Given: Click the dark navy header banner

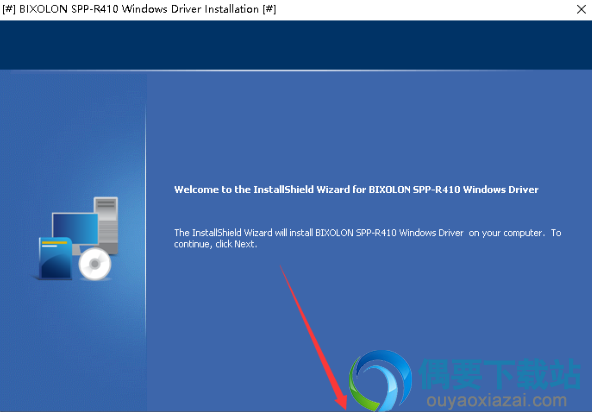Looking at the screenshot, I should [296, 45].
